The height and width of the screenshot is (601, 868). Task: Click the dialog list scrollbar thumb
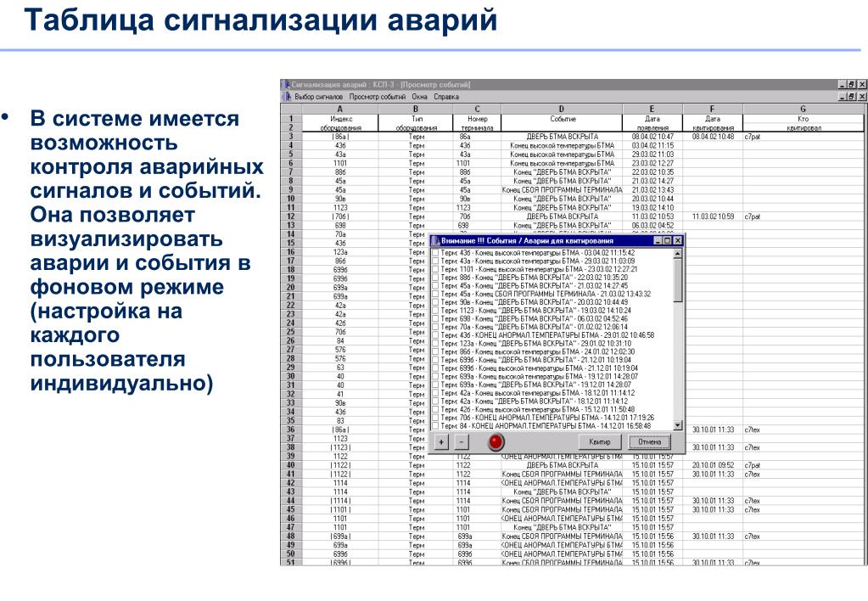678,280
